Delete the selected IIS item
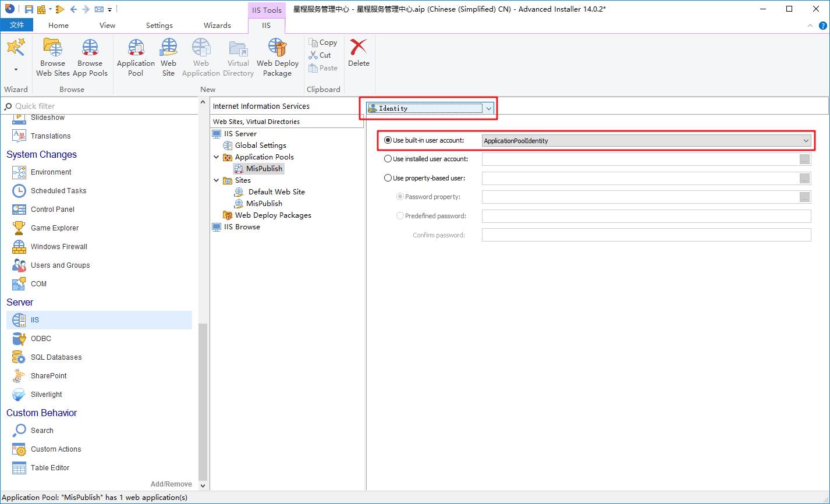This screenshot has width=830, height=504. point(359,53)
